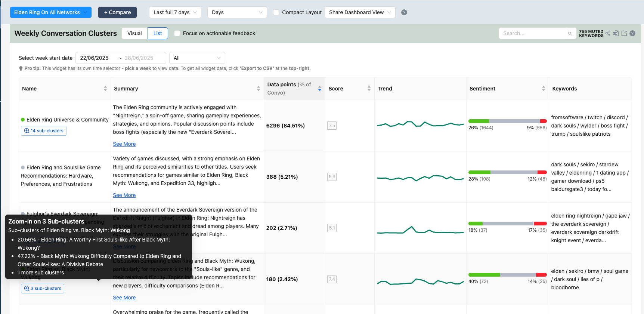Open See More for Elden Ring Universe summary
The width and height of the screenshot is (644, 314).
[x=124, y=144]
